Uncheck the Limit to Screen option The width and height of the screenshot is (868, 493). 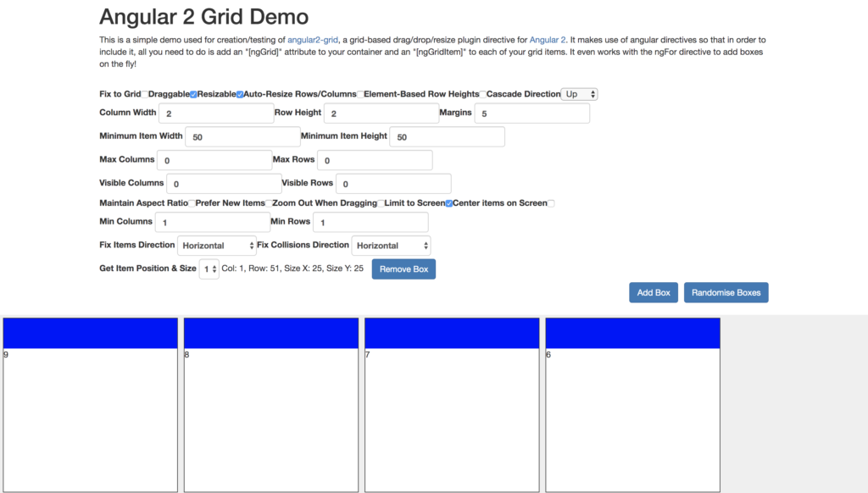(x=449, y=203)
